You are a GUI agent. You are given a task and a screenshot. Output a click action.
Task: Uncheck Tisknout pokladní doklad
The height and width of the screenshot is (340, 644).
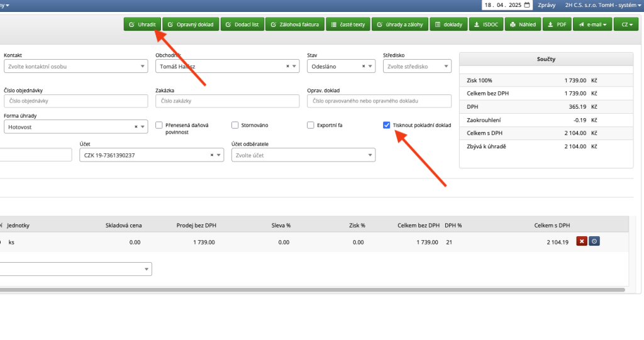[x=387, y=125]
